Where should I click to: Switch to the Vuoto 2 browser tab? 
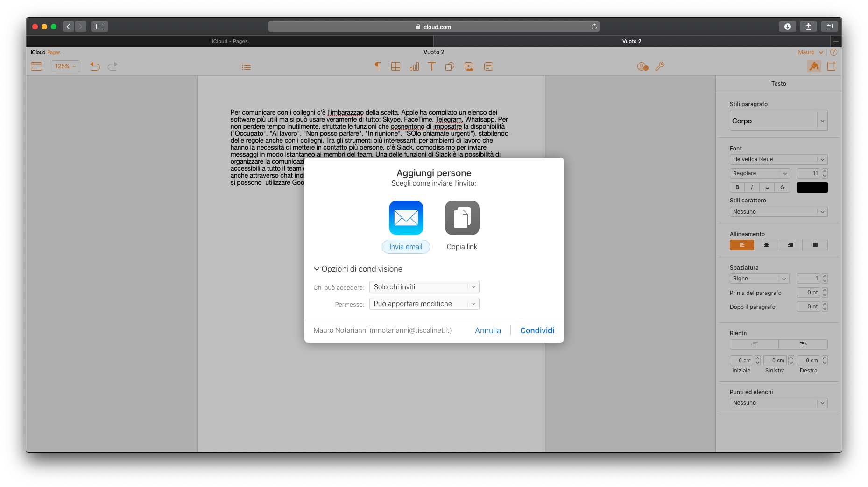[632, 41]
